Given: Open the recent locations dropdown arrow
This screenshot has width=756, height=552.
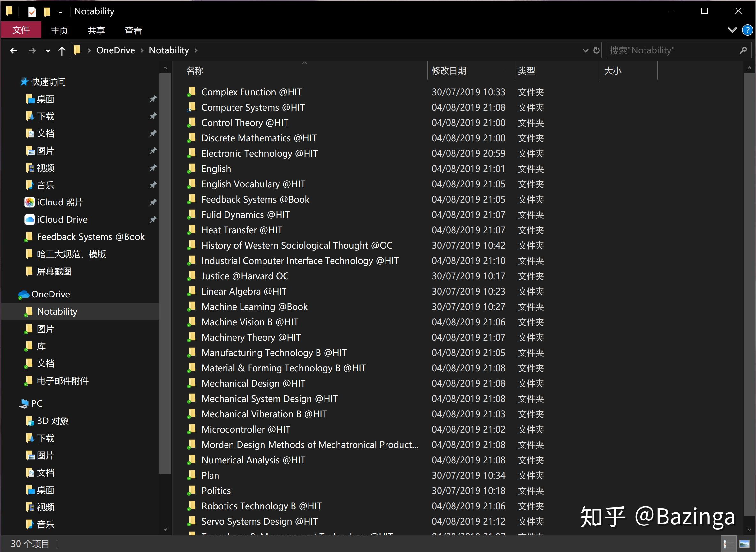Looking at the screenshot, I should 48,51.
